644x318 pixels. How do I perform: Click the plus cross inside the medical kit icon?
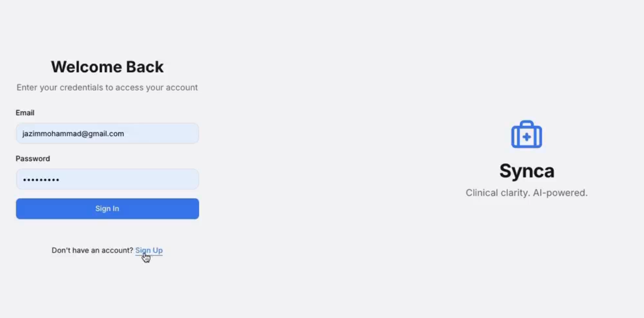point(527,137)
